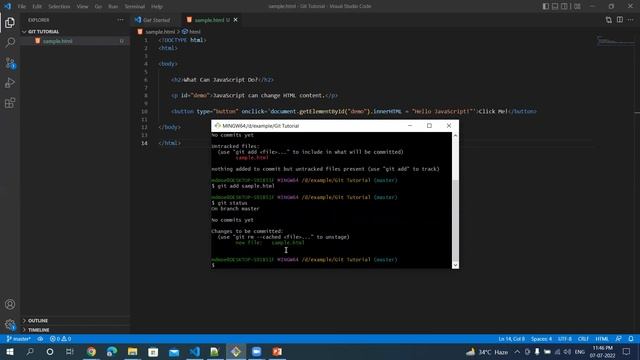Click the code minimap in the editor

tap(616, 41)
